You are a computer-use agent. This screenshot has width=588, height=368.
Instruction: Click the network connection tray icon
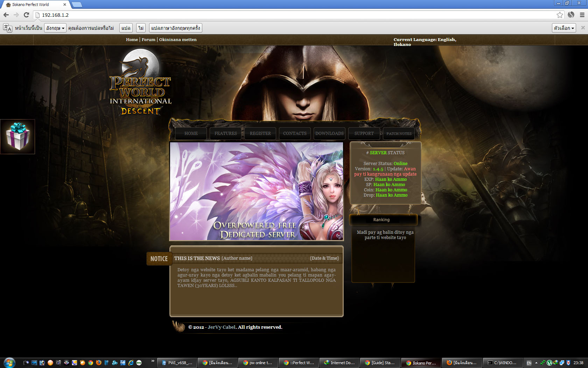(562, 363)
